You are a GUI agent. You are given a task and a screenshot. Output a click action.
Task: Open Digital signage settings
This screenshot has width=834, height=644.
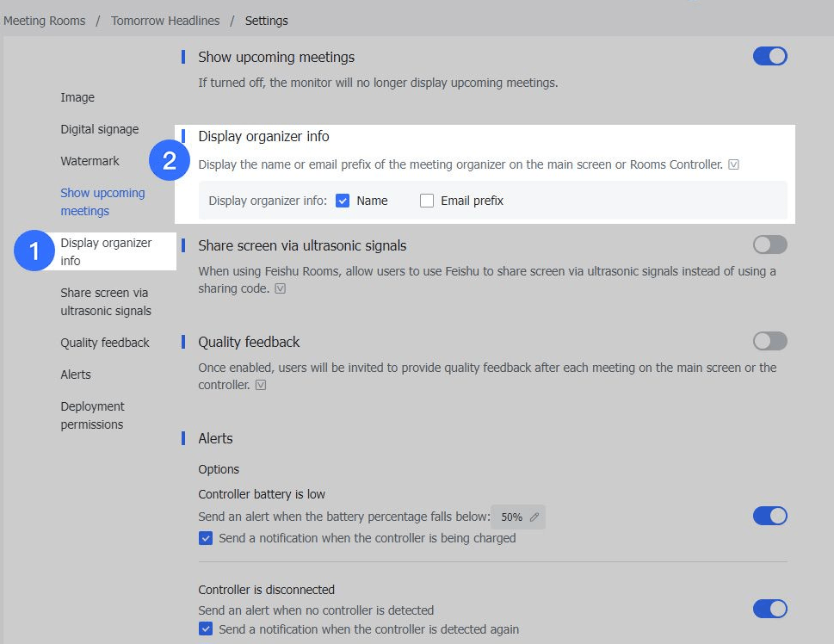[x=100, y=129]
